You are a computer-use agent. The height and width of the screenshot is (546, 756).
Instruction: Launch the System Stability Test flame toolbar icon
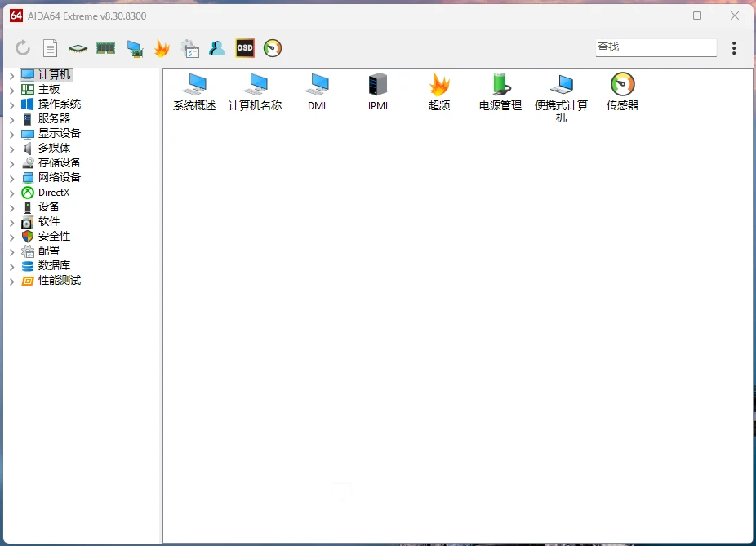(x=161, y=47)
